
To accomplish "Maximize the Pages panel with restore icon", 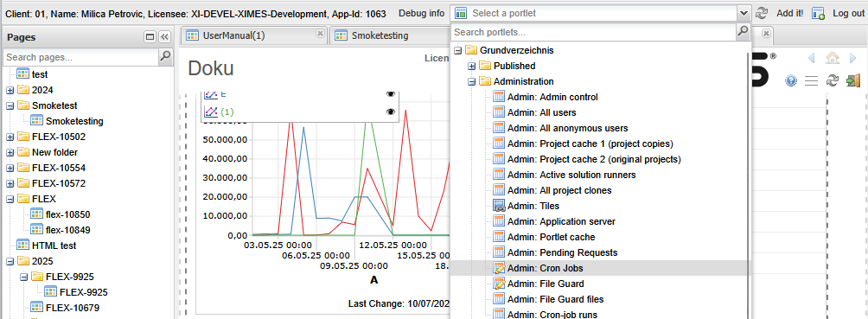I will click(x=150, y=37).
